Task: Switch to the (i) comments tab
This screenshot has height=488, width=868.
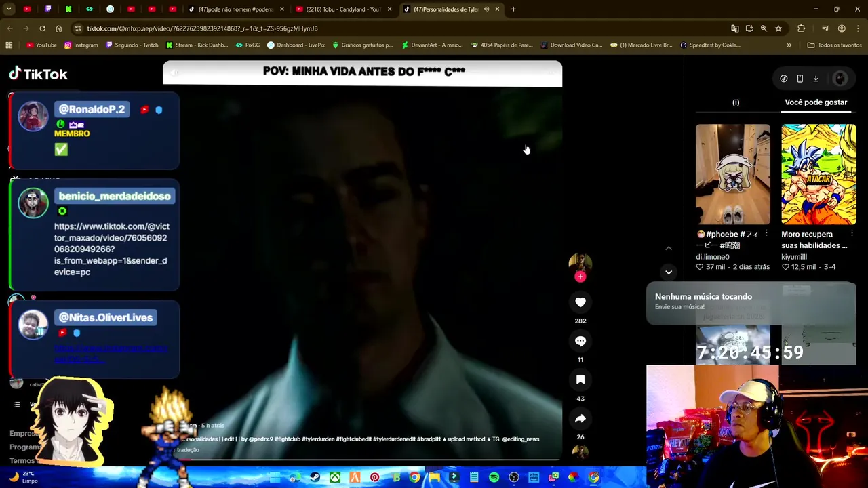Action: click(x=736, y=102)
